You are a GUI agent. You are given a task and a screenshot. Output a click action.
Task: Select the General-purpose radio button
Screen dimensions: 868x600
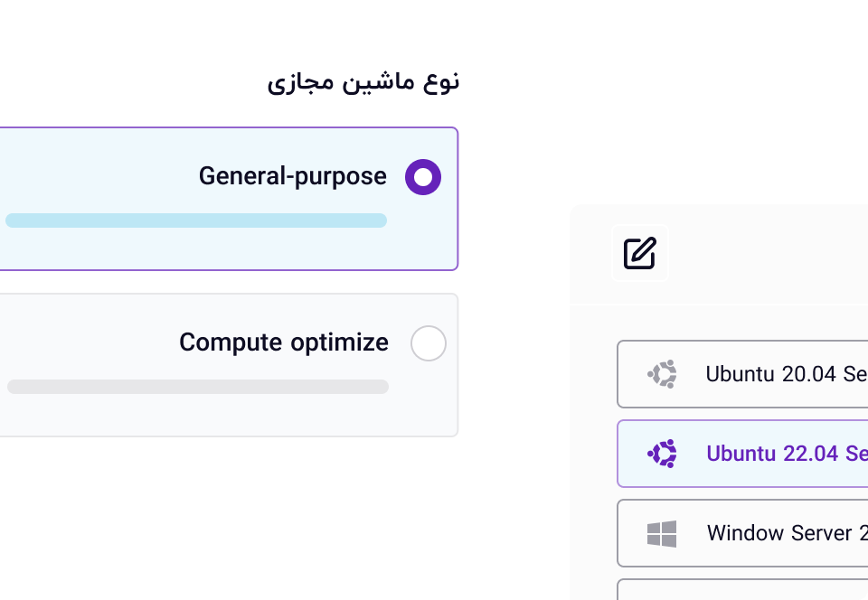coord(422,177)
